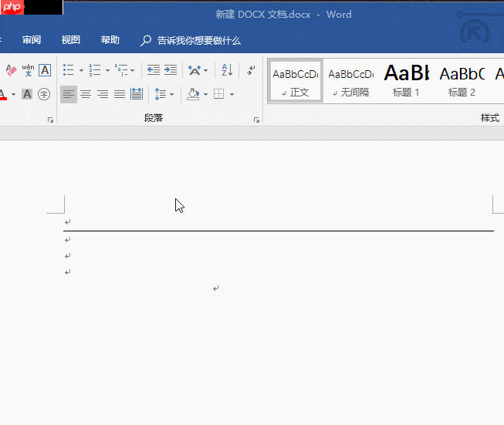504x425 pixels.
Task: Switch to the 审阅 ribbon tab
Action: click(32, 40)
